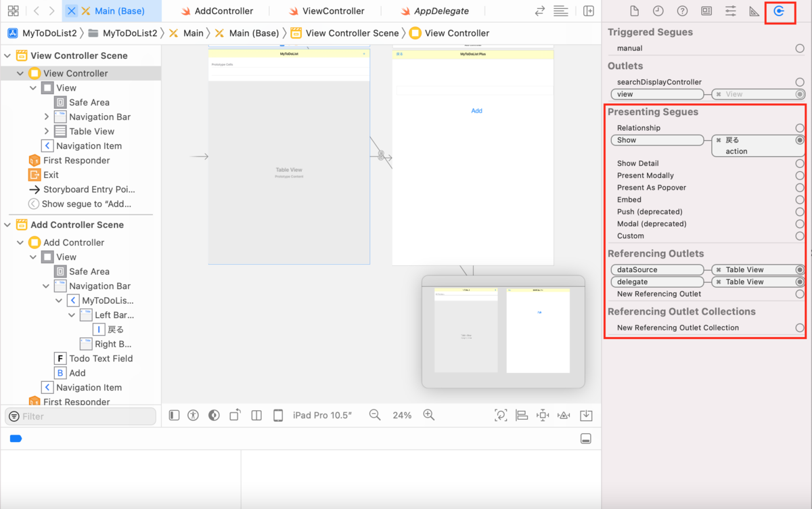Open the Add New Constraints pin icon
Viewport: 812px width, 509px height.
click(543, 415)
